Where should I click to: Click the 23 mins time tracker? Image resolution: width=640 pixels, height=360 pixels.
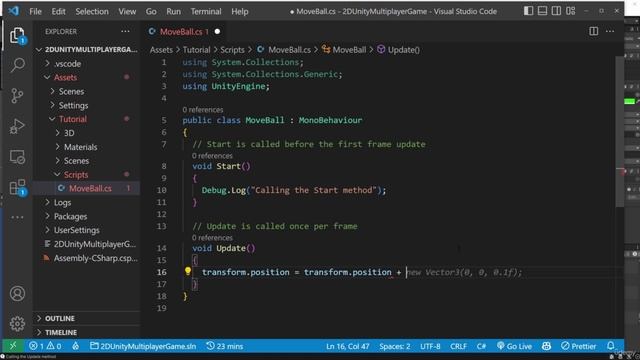coord(224,346)
